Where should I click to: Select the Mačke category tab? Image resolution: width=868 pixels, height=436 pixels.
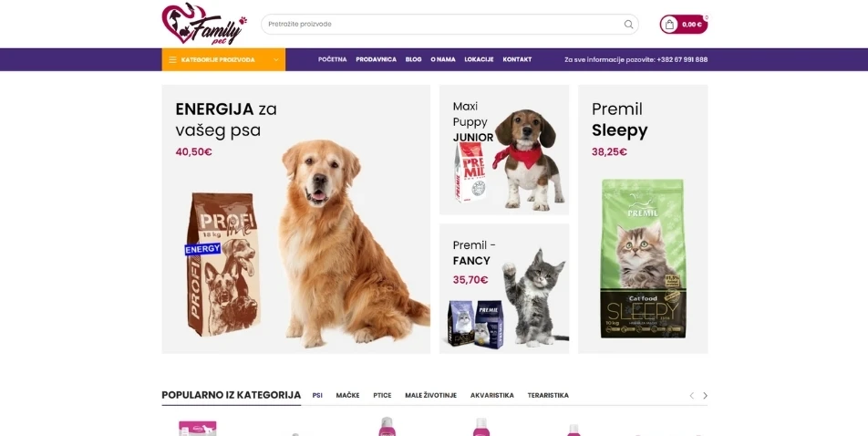[347, 396]
